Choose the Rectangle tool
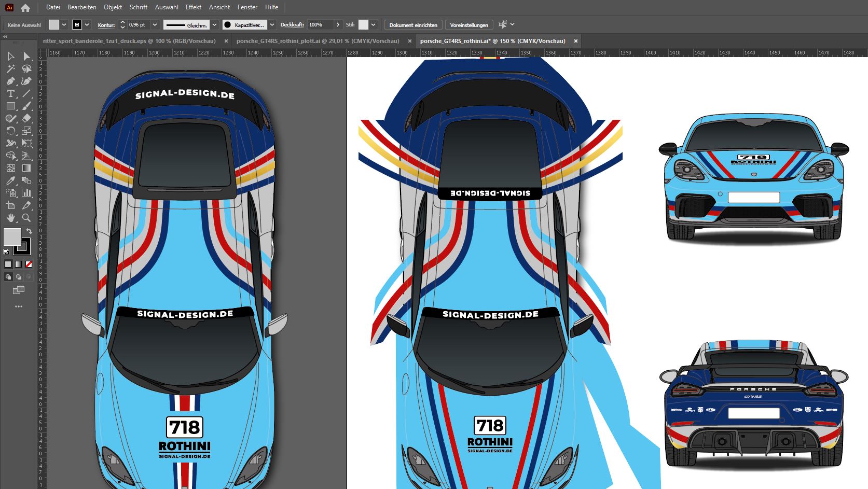Viewport: 868px width, 489px height. tap(11, 106)
